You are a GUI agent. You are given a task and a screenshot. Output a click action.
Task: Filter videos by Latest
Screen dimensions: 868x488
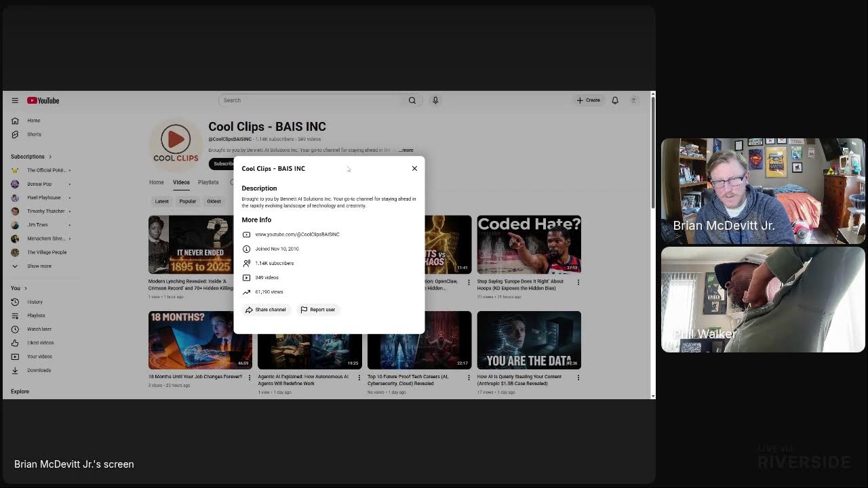(x=161, y=201)
